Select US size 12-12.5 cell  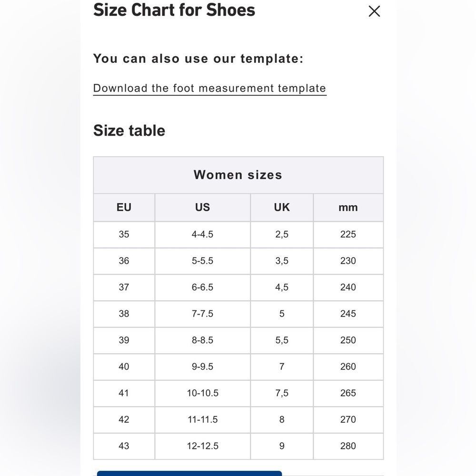(202, 446)
